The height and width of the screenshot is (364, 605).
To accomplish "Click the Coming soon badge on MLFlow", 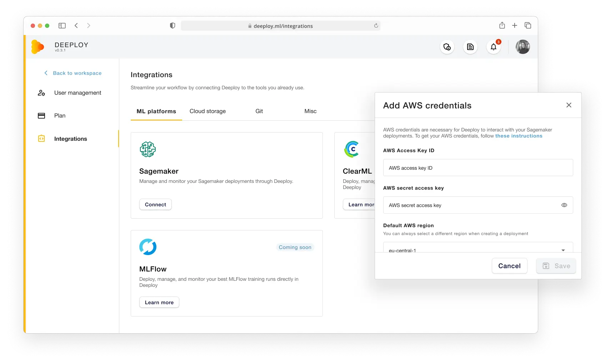I will click(x=295, y=247).
